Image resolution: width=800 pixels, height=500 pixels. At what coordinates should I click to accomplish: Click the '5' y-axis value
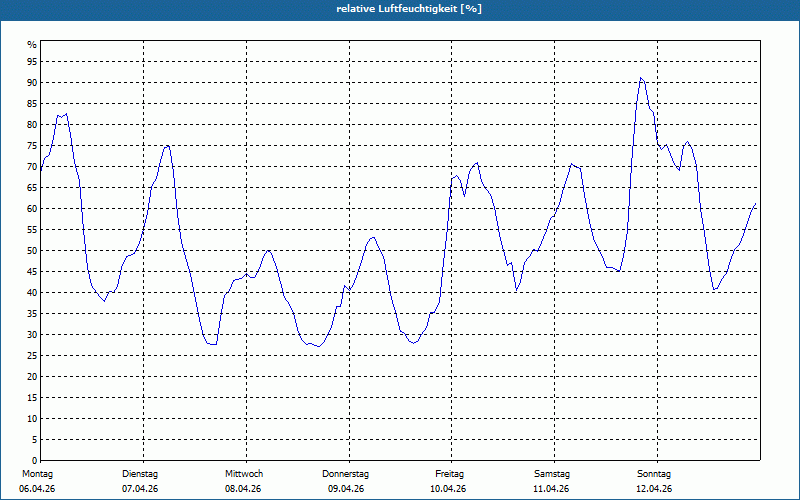click(x=34, y=440)
